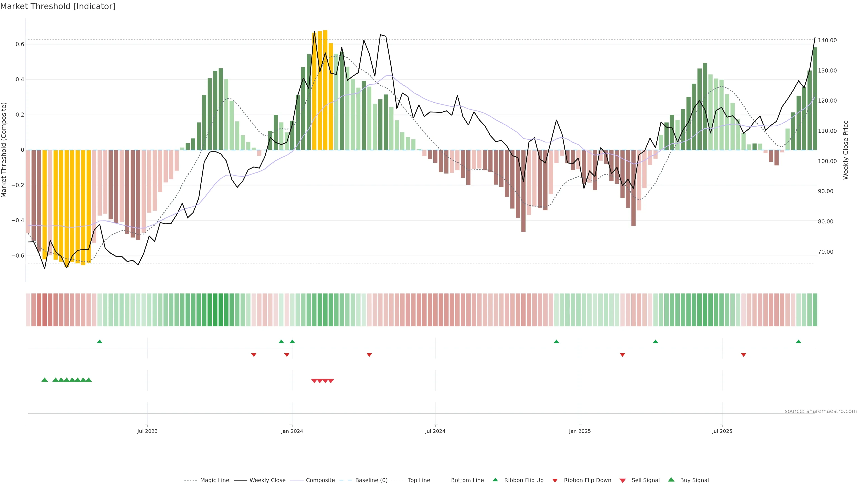Click the first Buy Signal marker in 2023
The height and width of the screenshot is (488, 868).
click(45, 380)
